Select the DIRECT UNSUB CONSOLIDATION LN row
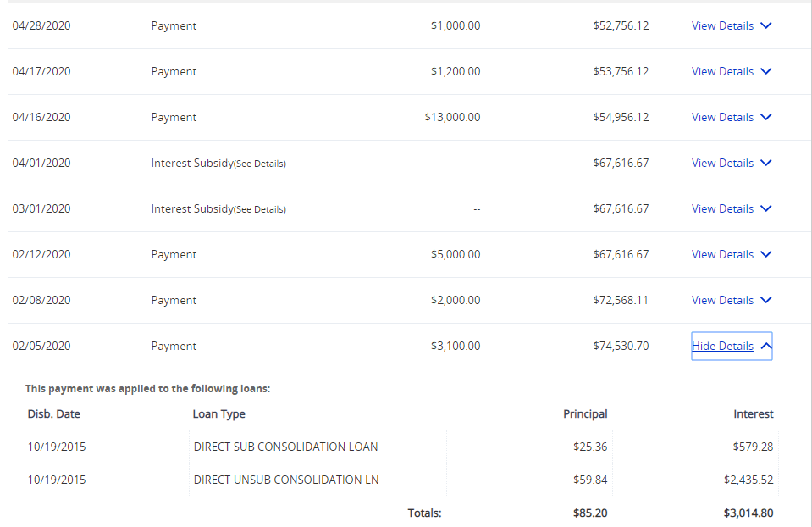 [x=285, y=480]
